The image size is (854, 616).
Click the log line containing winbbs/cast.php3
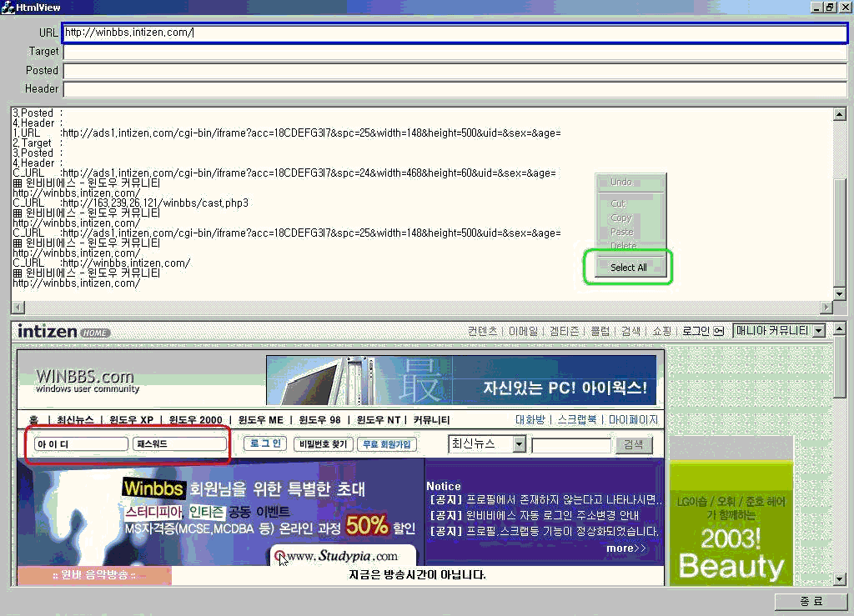(131, 203)
